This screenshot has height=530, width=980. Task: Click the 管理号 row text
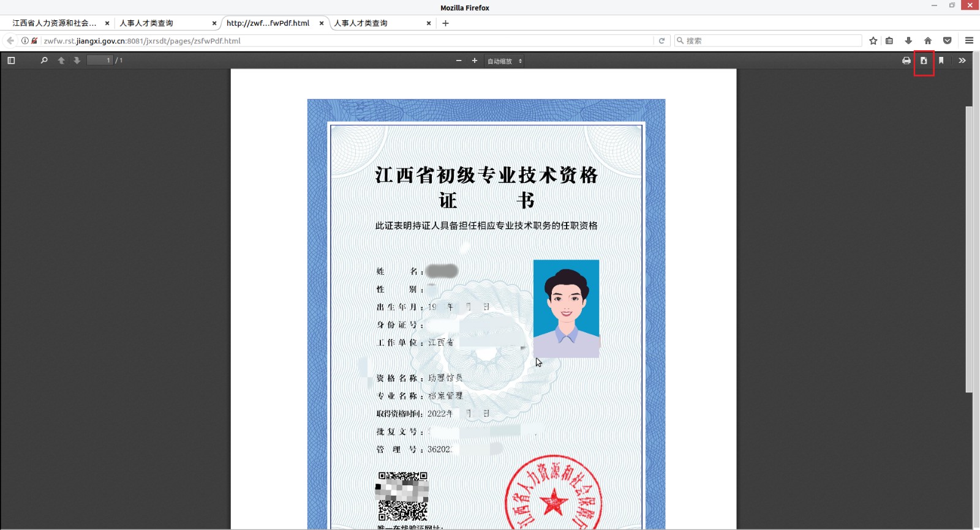pyautogui.click(x=414, y=449)
